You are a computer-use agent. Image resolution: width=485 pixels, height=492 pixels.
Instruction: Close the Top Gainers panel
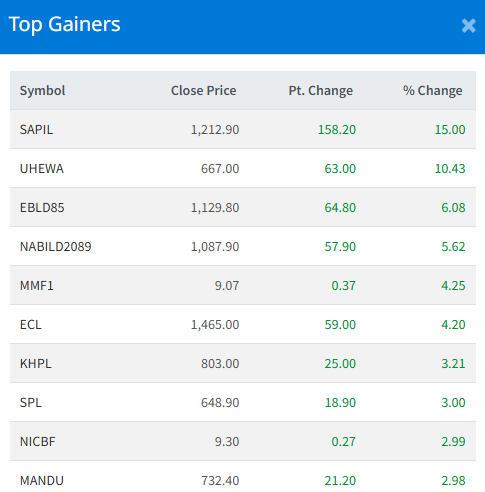pyautogui.click(x=468, y=25)
